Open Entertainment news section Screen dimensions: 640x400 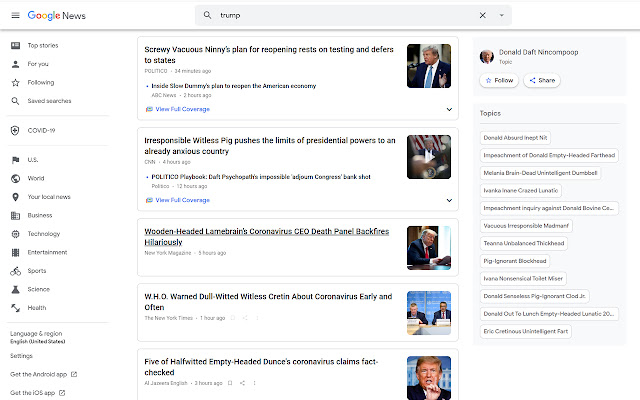tap(47, 253)
